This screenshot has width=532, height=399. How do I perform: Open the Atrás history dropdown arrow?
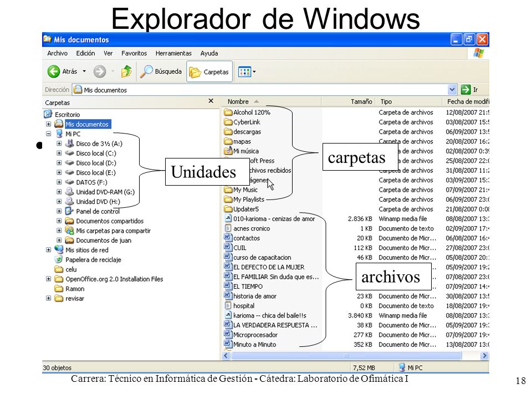84,71
